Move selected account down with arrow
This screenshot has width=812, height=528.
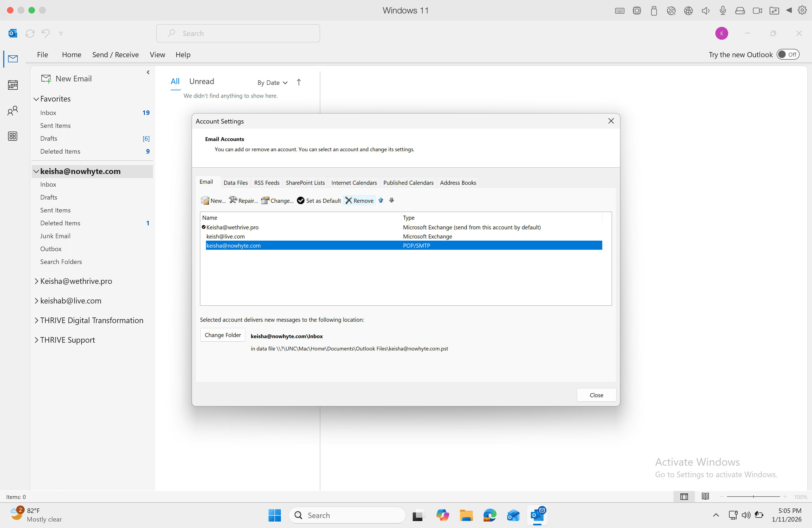click(391, 200)
